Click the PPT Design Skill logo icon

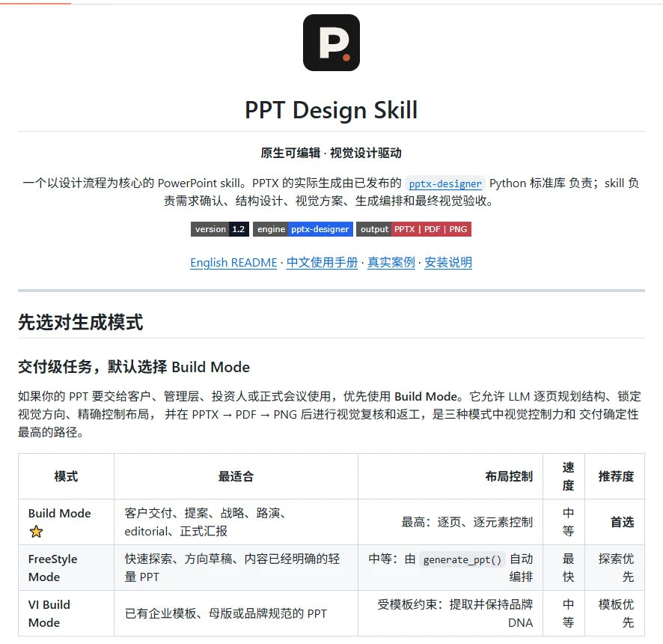(x=331, y=43)
